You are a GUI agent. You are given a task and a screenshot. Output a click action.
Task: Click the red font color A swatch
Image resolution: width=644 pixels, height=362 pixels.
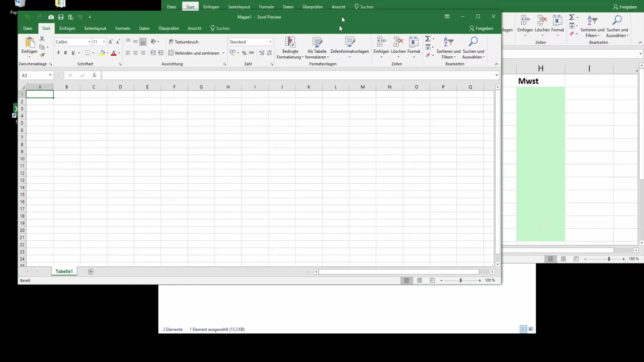point(114,53)
